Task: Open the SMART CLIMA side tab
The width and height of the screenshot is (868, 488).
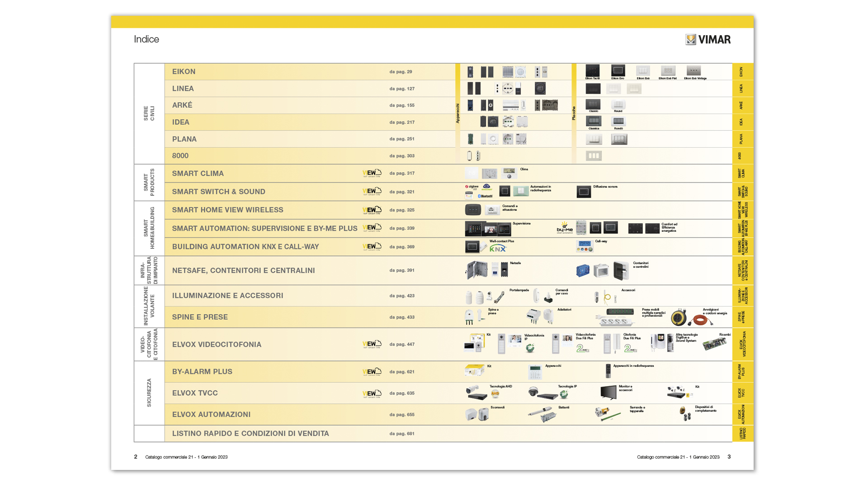Action: click(x=743, y=174)
